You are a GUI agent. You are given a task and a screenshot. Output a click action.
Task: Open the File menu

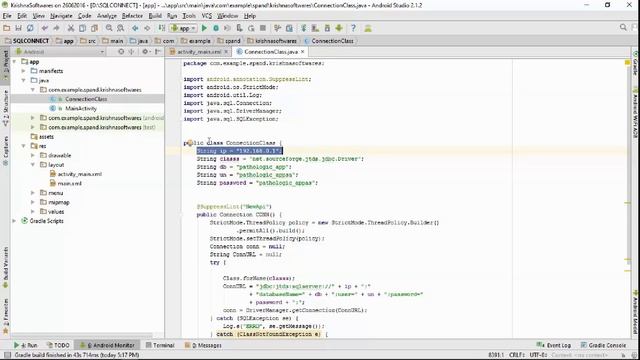point(7,16)
